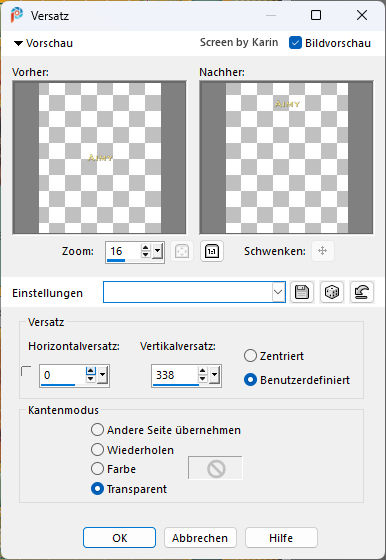Select the Wiederholen edge mode

97,450
